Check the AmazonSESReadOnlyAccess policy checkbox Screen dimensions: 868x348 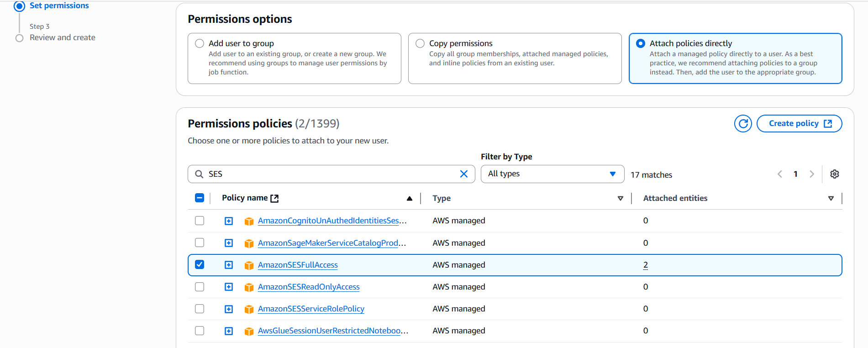tap(200, 287)
